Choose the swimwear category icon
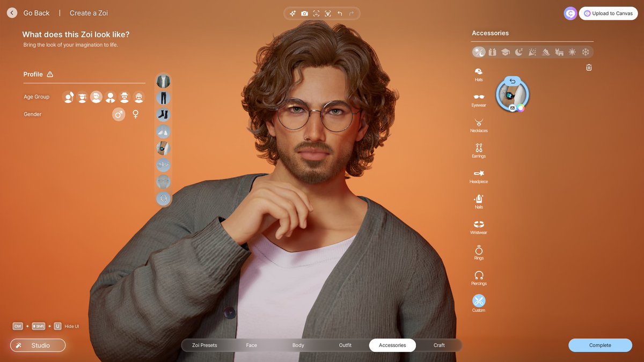Screen dimensions: 644x362 click(x=559, y=52)
